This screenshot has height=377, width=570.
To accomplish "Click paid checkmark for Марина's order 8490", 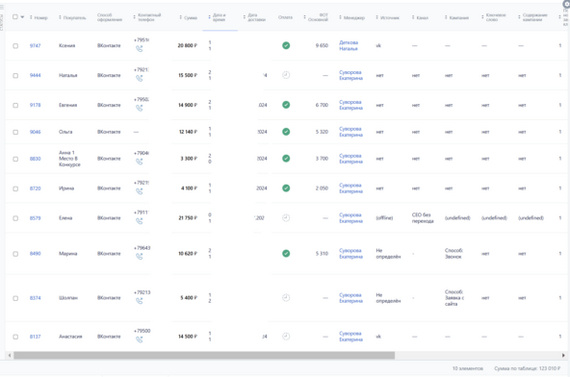I will pos(286,253).
